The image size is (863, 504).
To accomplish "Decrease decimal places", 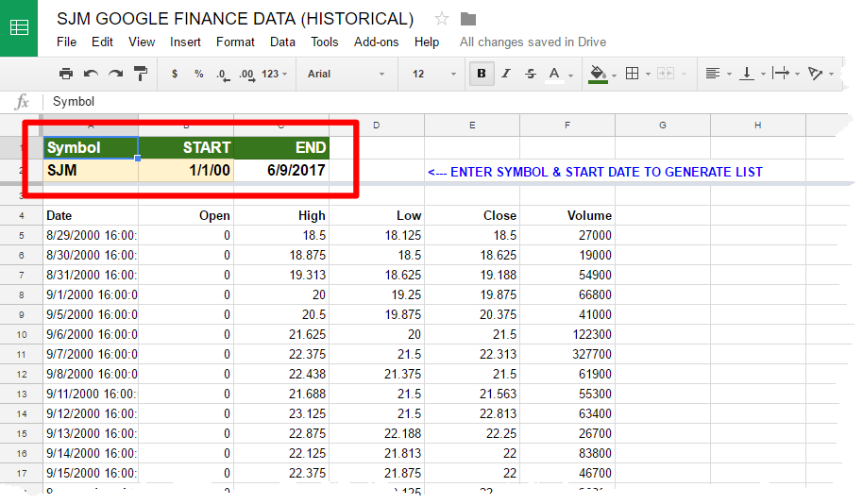I will coord(223,75).
